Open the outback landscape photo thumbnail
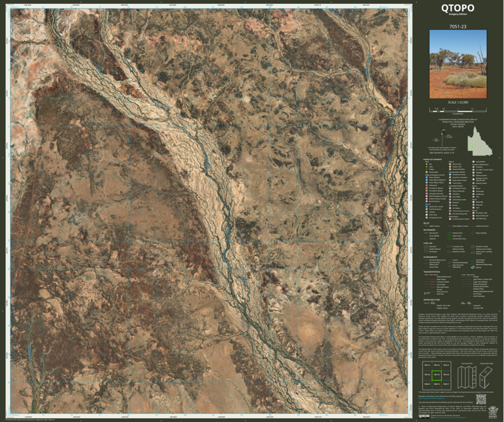Image resolution: width=504 pixels, height=422 pixels. click(458, 64)
